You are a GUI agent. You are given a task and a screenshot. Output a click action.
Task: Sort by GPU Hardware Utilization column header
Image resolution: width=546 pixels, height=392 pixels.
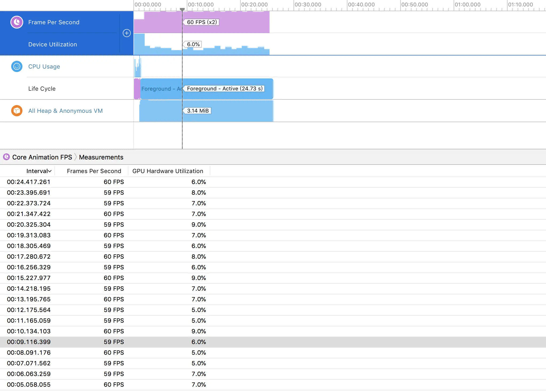click(x=168, y=171)
